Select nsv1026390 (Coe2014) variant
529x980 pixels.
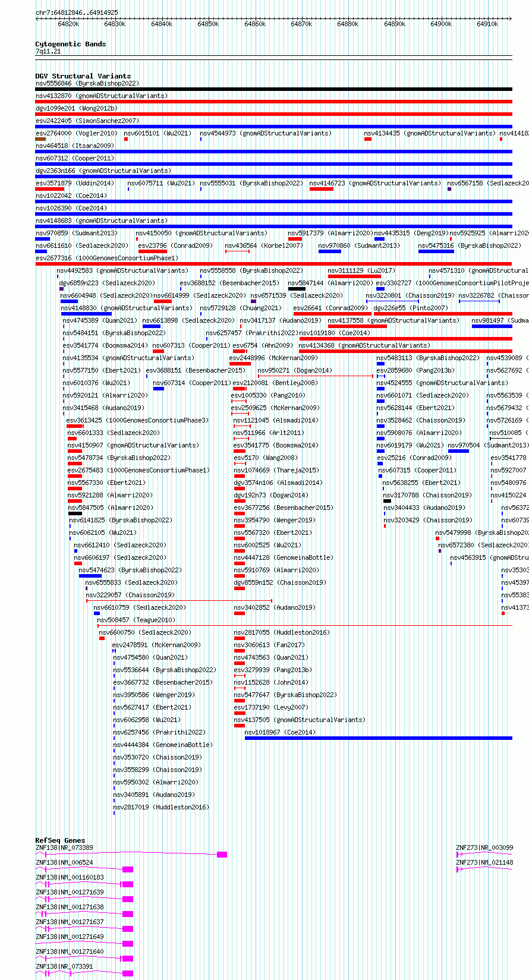71,208
